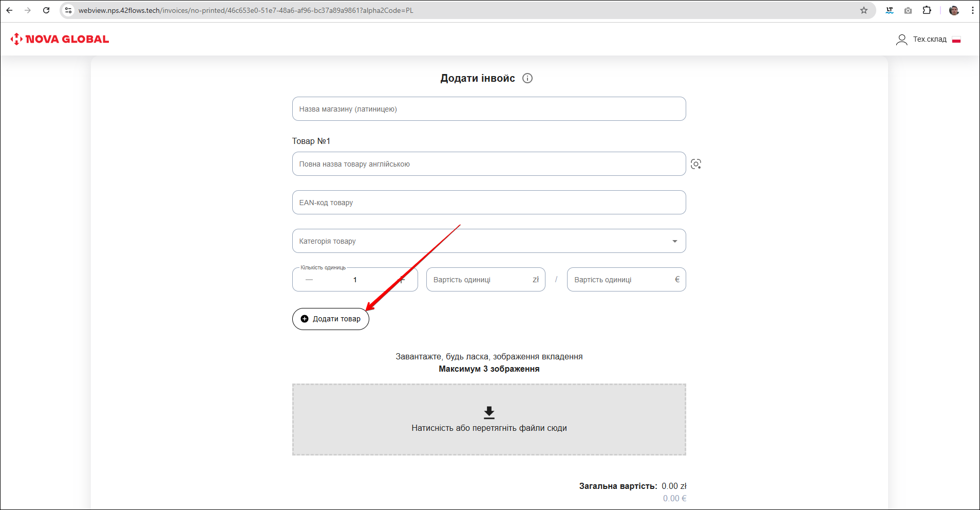980x510 pixels.
Task: Click the unit price field in złoty
Action: (x=480, y=280)
